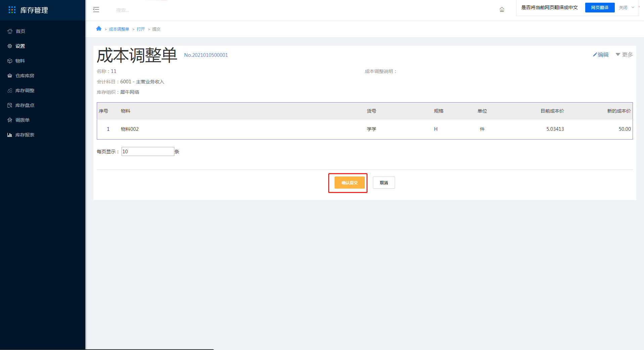Click the 搜索 search field
Viewport: 644px width, 350px height.
click(x=123, y=10)
